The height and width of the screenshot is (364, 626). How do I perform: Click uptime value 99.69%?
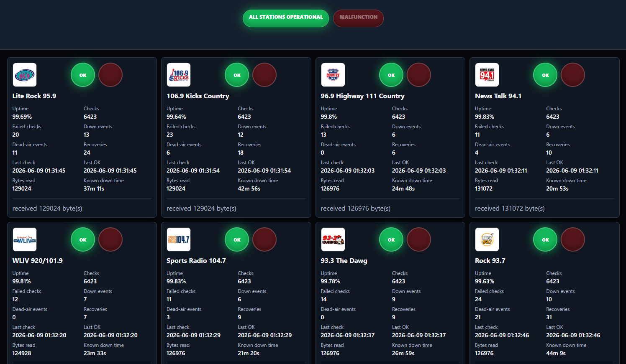(22, 117)
